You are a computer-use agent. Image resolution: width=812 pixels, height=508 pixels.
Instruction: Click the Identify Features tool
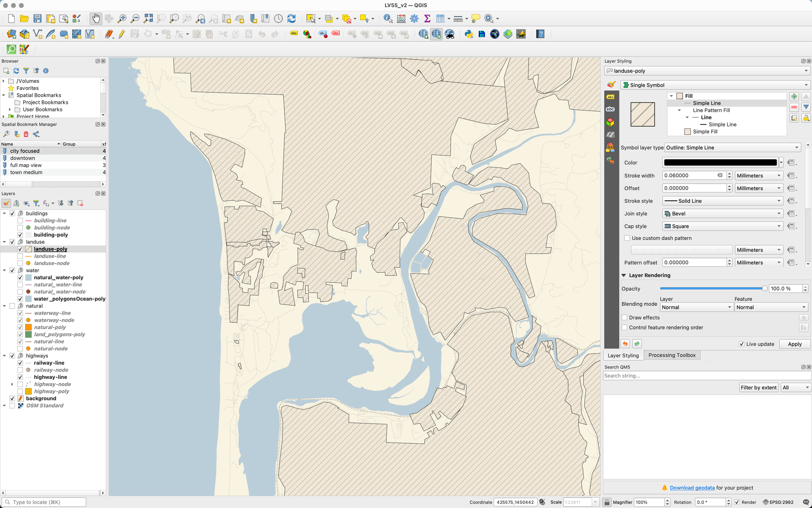pyautogui.click(x=388, y=18)
